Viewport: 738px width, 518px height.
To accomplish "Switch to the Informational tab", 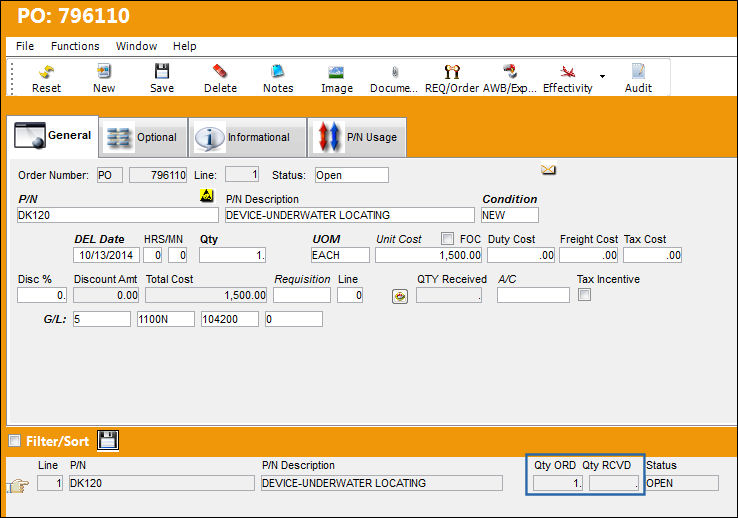I will tap(247, 137).
